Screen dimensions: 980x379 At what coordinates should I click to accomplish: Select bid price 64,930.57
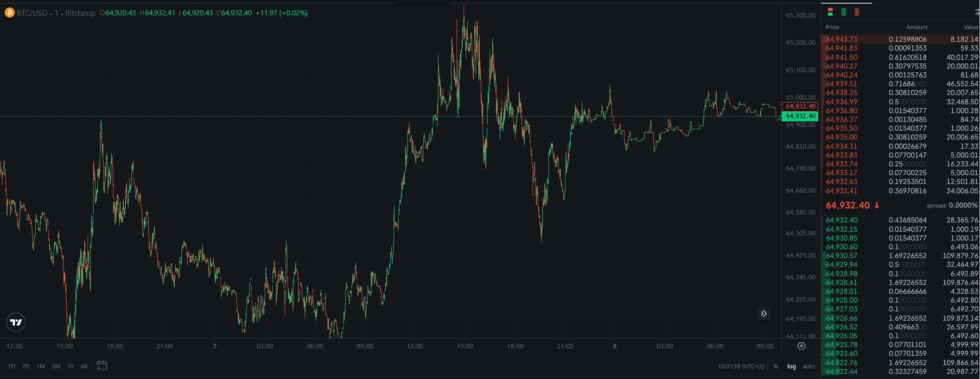(841, 256)
